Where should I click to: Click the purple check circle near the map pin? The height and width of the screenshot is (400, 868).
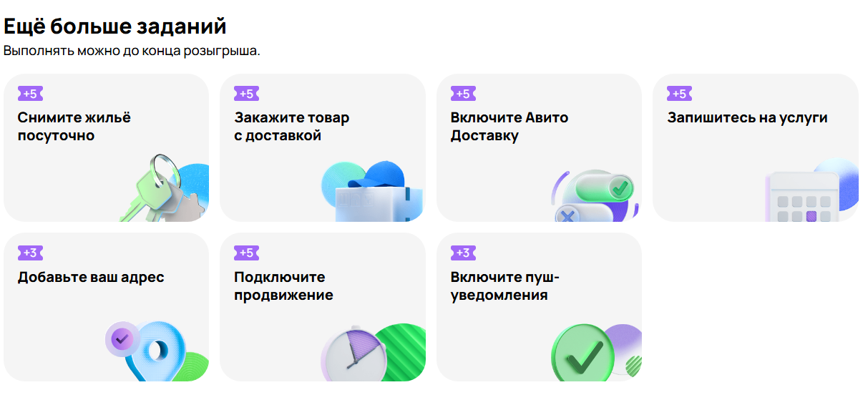[x=122, y=337]
